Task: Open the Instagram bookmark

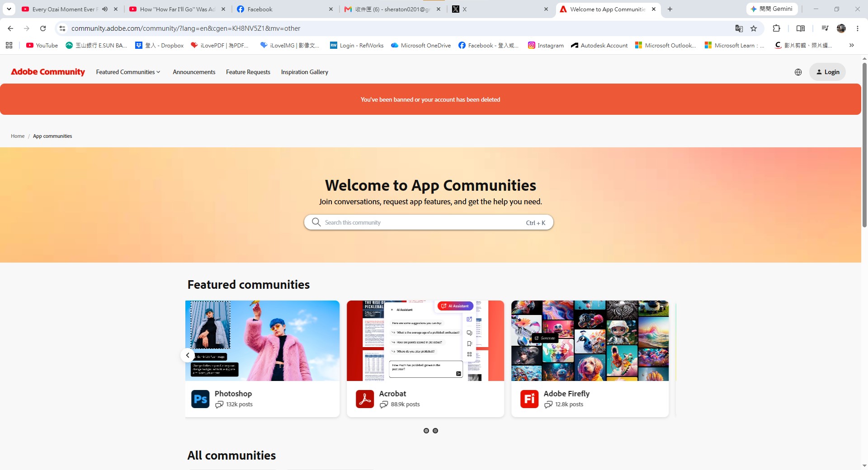Action: 546,45
